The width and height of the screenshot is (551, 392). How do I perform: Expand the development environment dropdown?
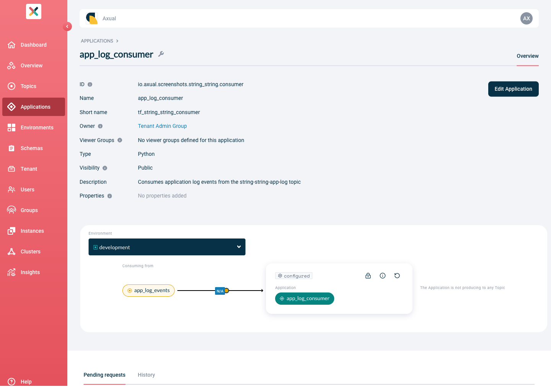click(167, 247)
